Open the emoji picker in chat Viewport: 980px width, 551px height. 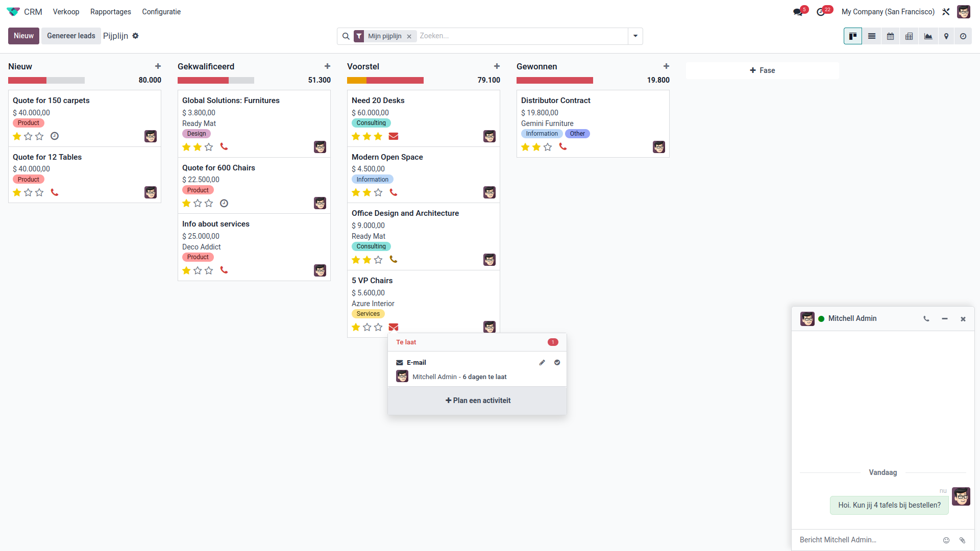[x=946, y=540]
